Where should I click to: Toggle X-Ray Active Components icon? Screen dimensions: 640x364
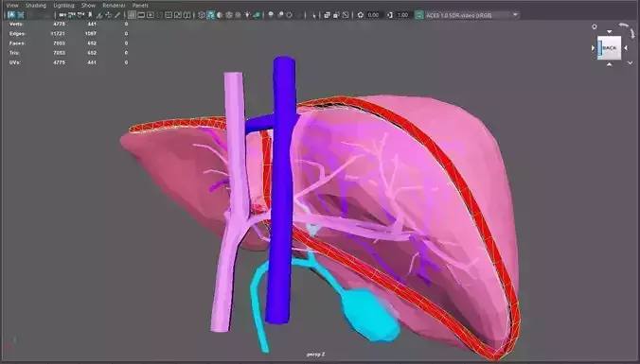[336, 15]
